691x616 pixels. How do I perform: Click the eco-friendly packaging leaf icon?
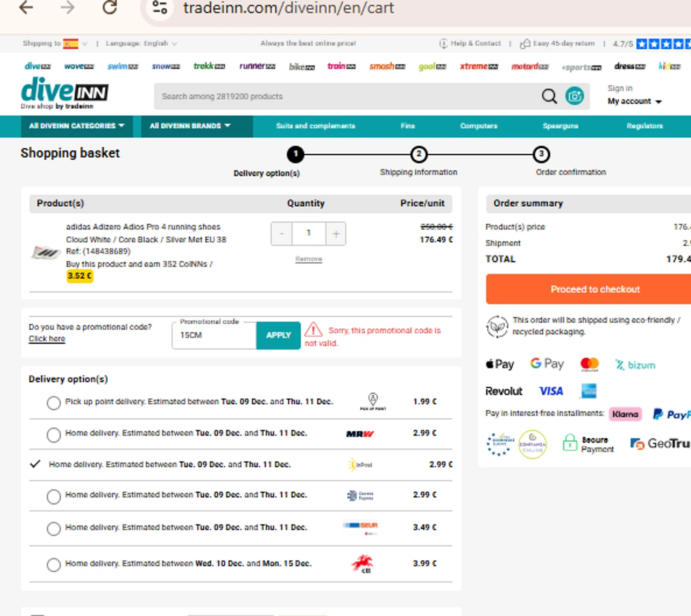click(x=497, y=326)
